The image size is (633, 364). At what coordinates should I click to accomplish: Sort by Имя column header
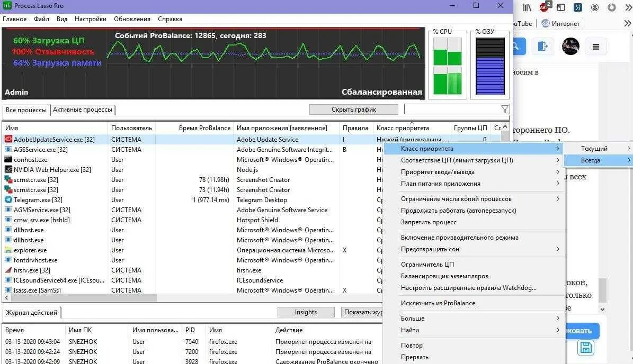coord(55,128)
